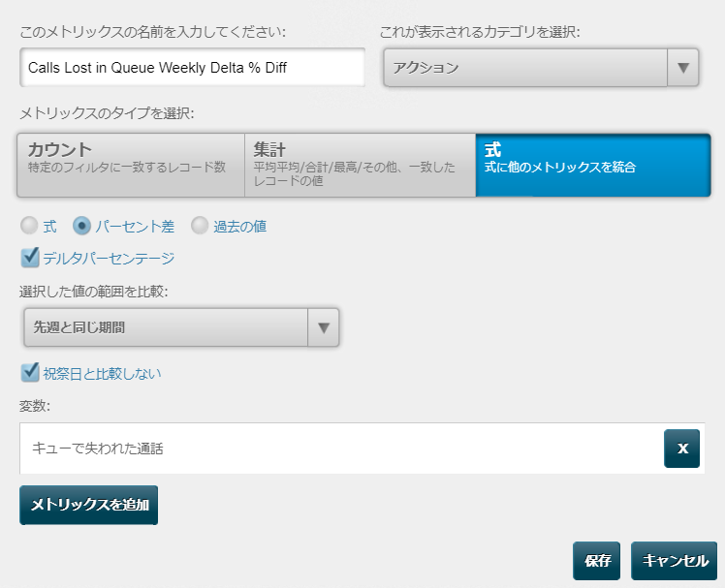The image size is (725, 588).
Task: Click the キャンセル button
Action: (x=675, y=561)
